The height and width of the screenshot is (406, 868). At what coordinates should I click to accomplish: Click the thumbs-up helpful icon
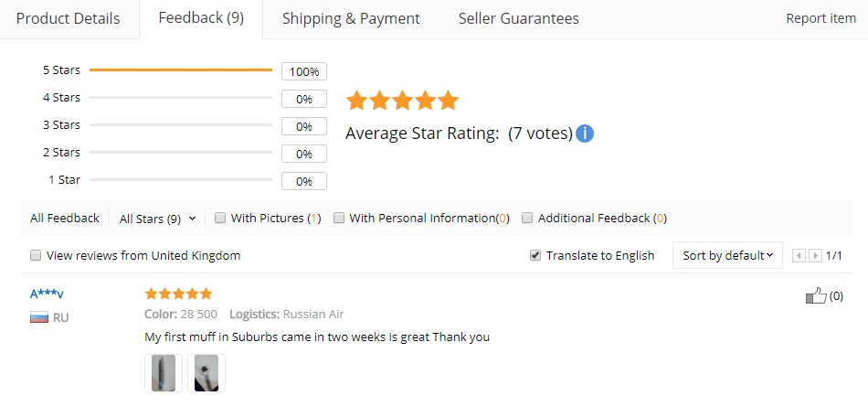815,295
